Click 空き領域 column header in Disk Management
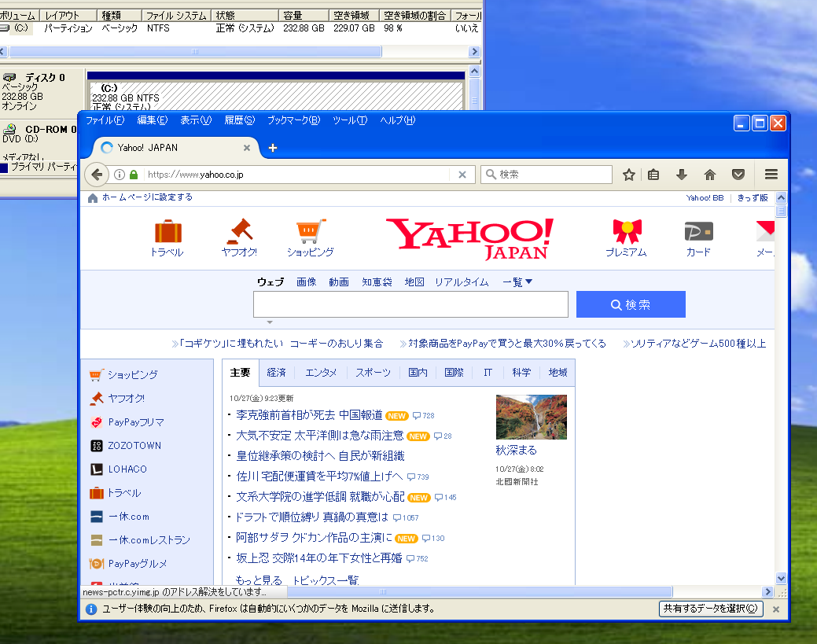Screen dimensions: 817x644 [354, 16]
